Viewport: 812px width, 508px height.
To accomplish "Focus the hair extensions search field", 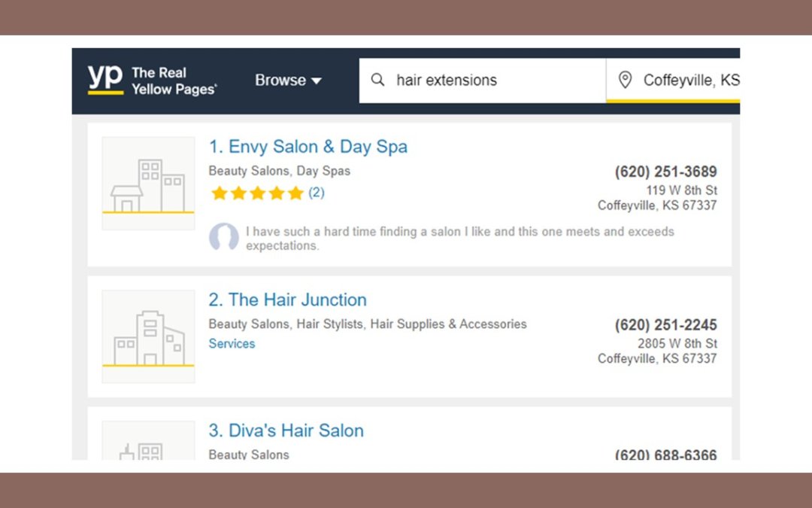I will pyautogui.click(x=482, y=81).
